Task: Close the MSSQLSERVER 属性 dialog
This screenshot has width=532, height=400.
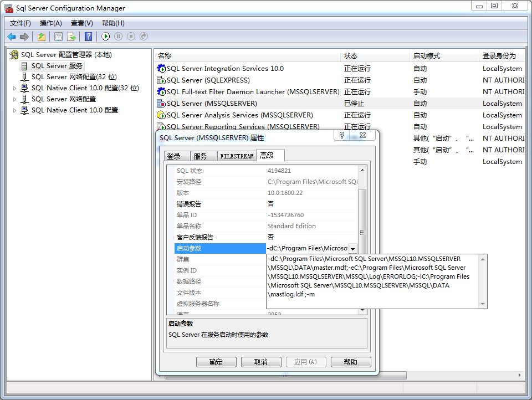Action: [362, 135]
